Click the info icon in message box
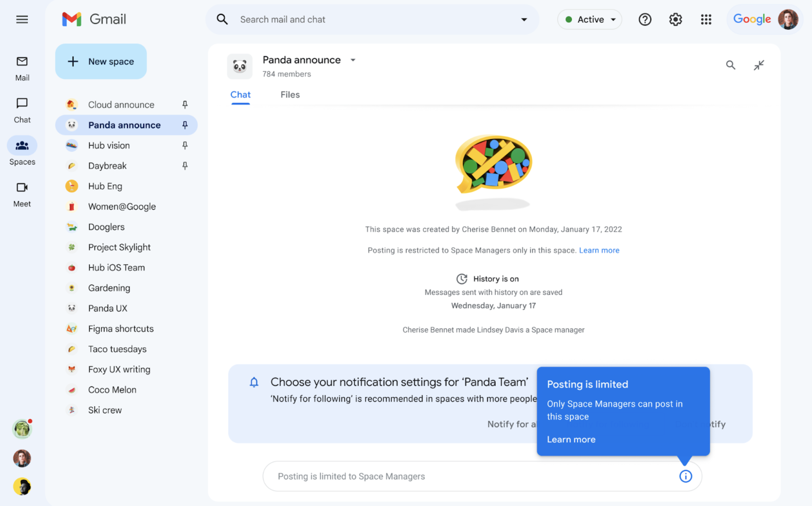This screenshot has width=812, height=506. pos(685,476)
